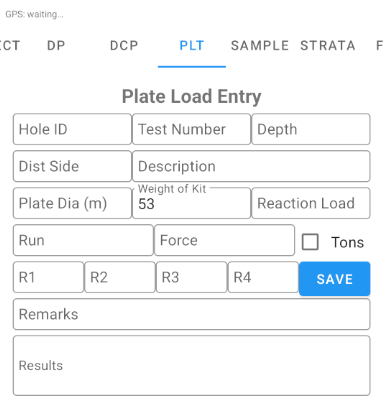Focus the R1 reading field
383x406 pixels.
[x=48, y=277]
